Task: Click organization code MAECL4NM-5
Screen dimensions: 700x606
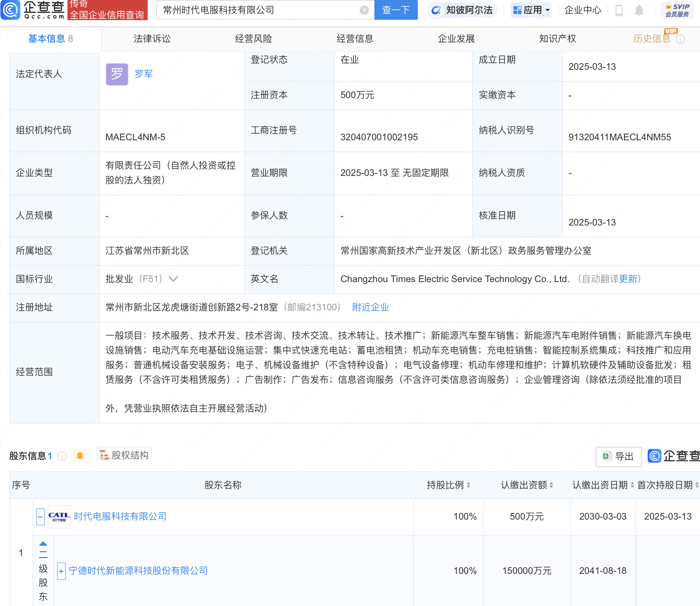Action: click(x=135, y=137)
